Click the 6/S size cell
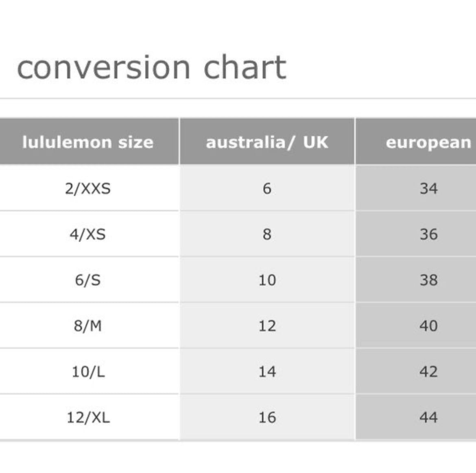 89,280
